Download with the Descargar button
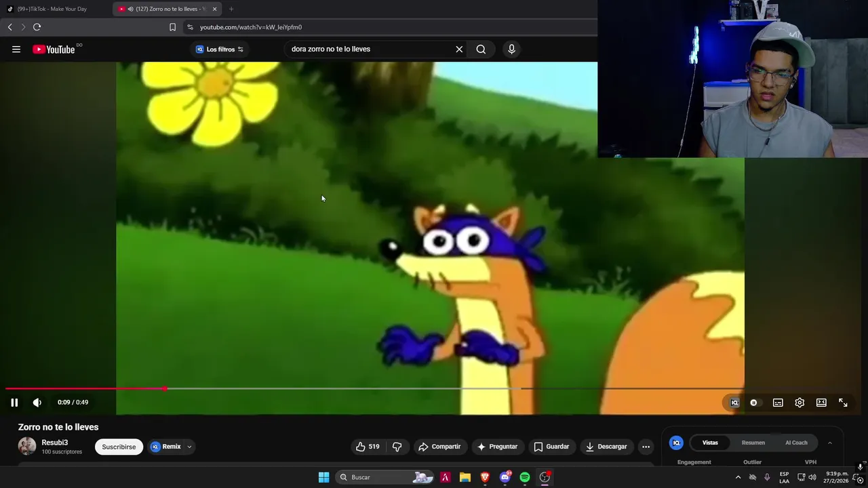868x488 pixels. (606, 447)
